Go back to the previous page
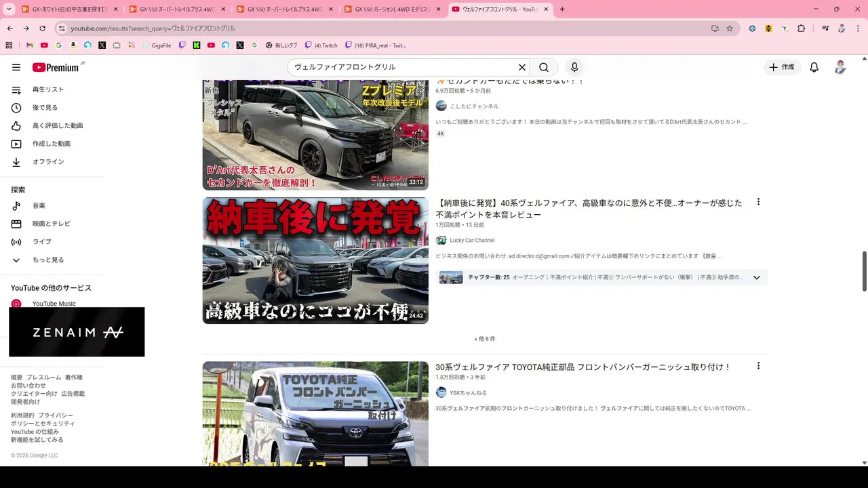The width and height of the screenshot is (868, 488). [x=9, y=28]
